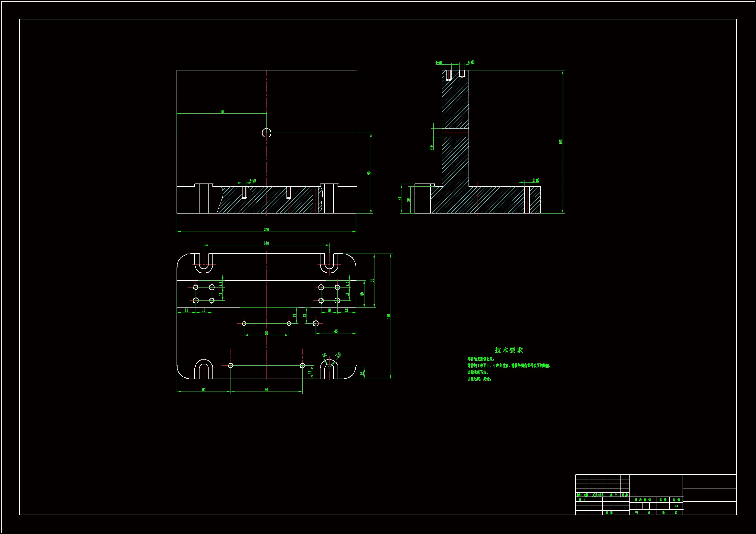Click the 45 dimension text in top view
Viewport: 756px width, 534px height.
click(x=336, y=331)
